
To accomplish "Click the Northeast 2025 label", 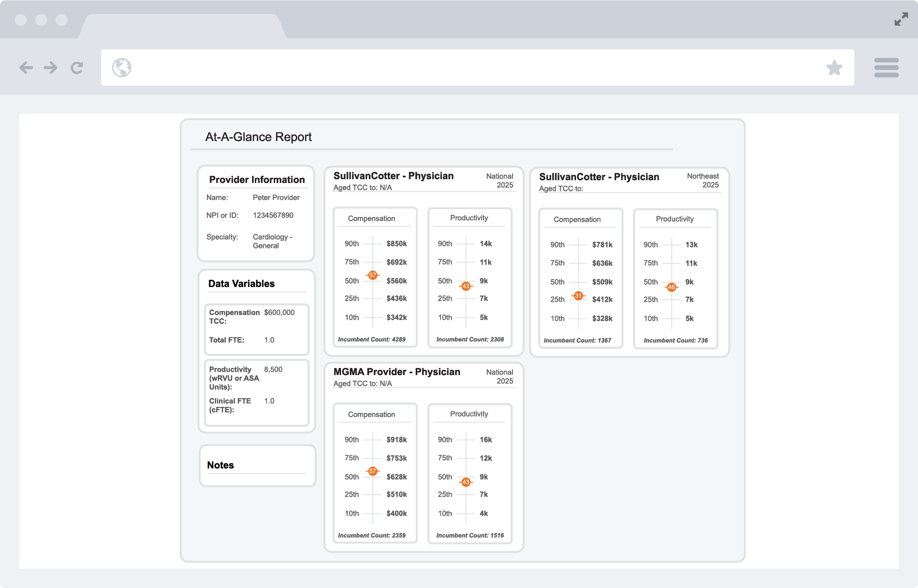I will coord(703,180).
